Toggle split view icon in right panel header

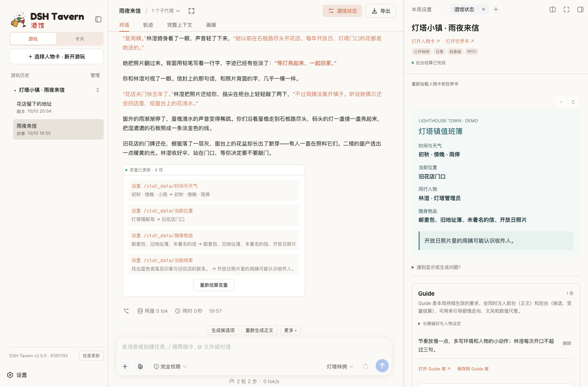coord(552,9)
